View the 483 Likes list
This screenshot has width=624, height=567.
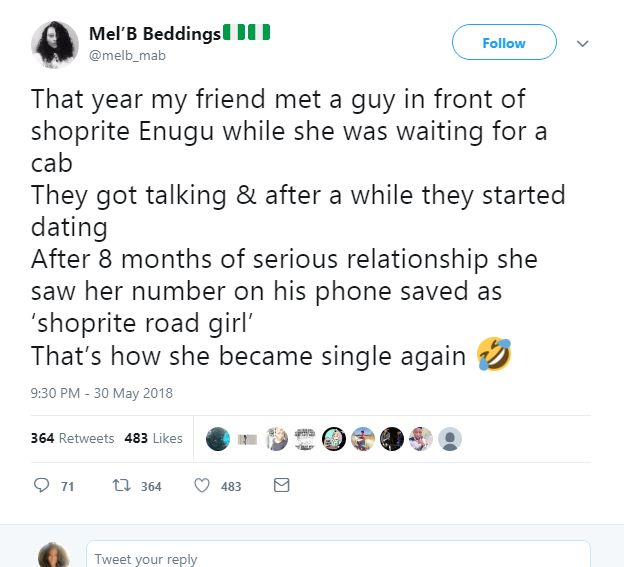coord(153,438)
